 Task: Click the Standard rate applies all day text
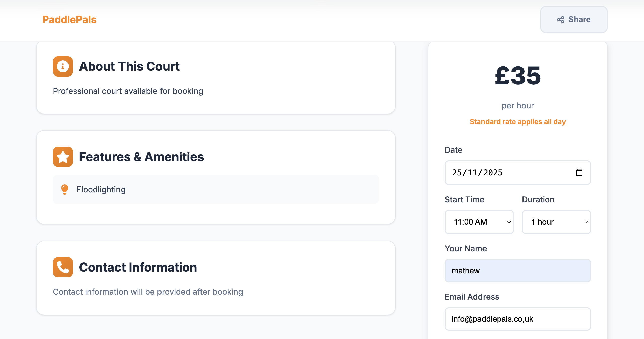(517, 122)
